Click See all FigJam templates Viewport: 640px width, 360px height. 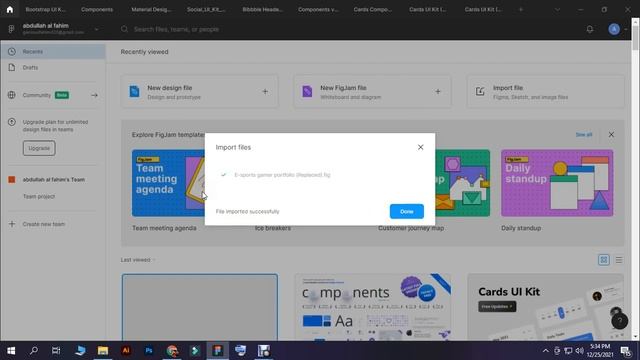[x=584, y=134]
